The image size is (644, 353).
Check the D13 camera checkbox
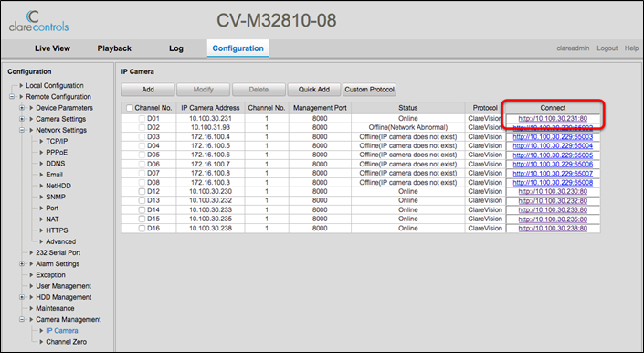tap(142, 200)
